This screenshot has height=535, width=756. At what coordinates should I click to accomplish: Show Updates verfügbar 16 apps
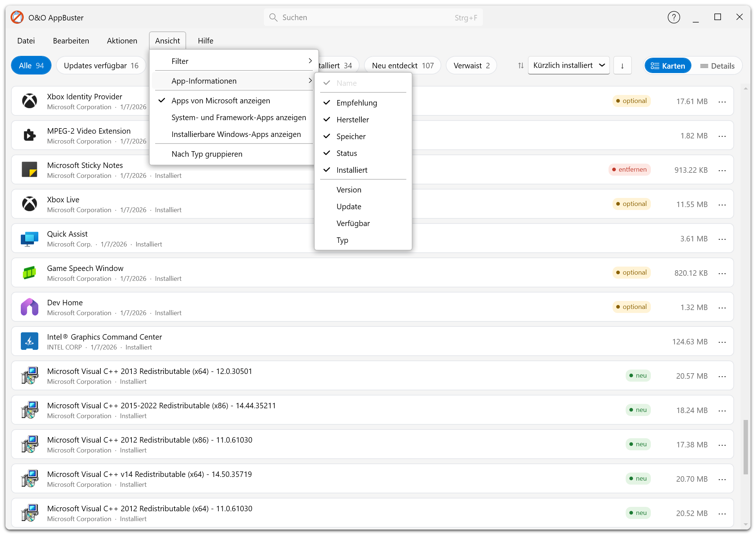click(x=101, y=66)
